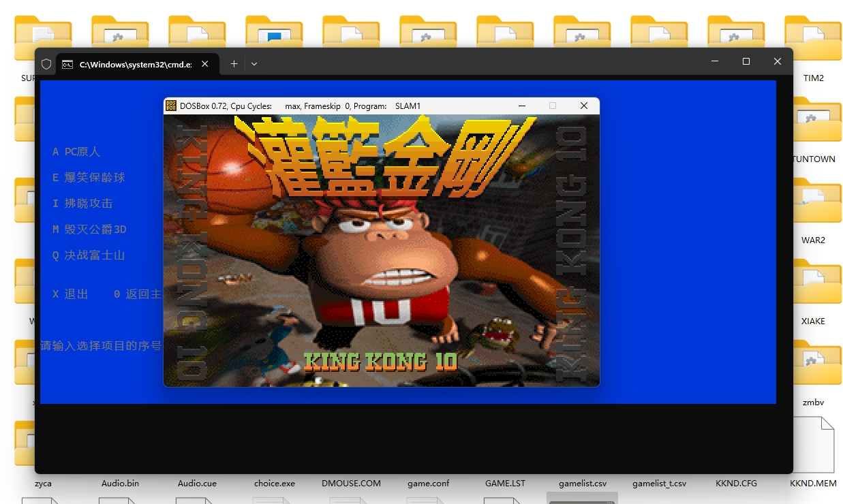This screenshot has width=843, height=504.
Task: Open the zmbv folder
Action: (812, 366)
